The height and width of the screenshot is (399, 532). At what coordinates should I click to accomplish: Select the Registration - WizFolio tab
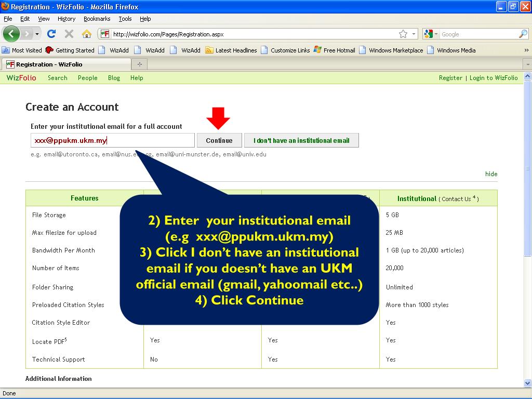click(66, 64)
